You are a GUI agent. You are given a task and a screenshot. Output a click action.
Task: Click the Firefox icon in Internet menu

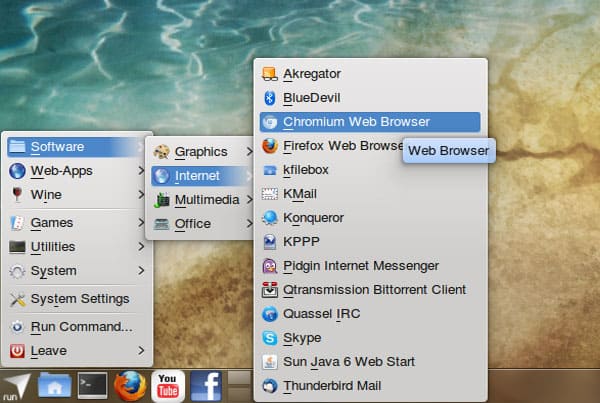(x=270, y=146)
